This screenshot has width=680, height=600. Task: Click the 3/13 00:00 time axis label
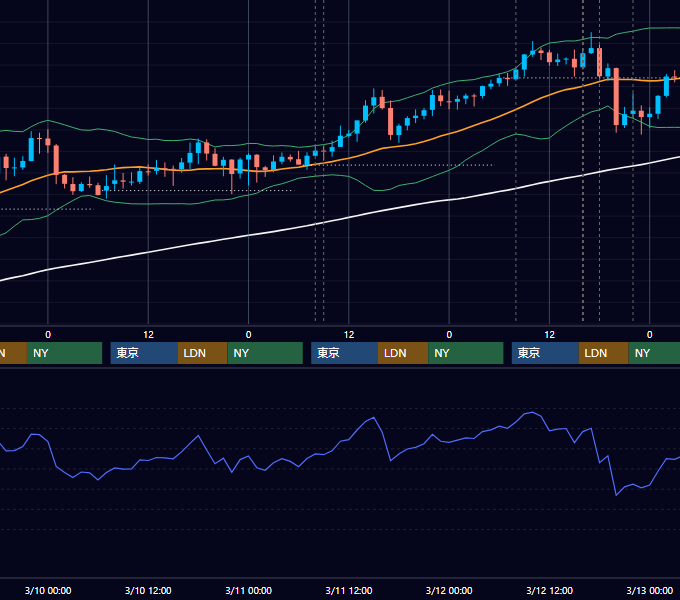click(x=650, y=590)
